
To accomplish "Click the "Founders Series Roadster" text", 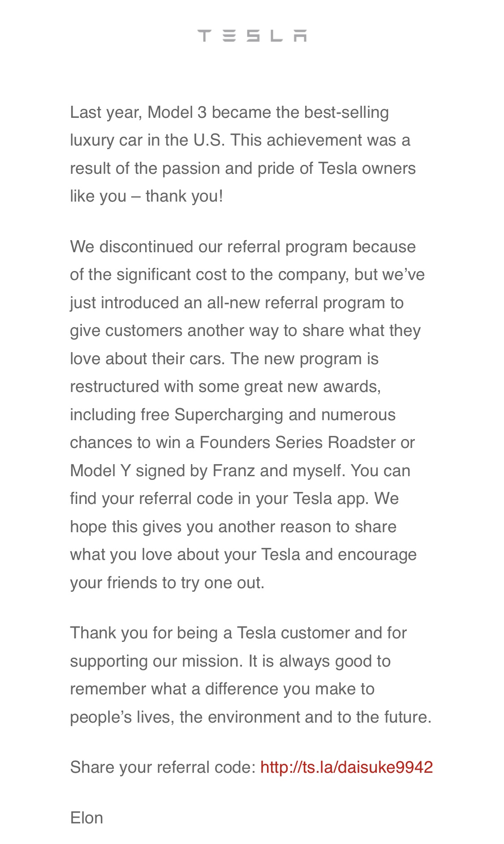I will pos(297,443).
